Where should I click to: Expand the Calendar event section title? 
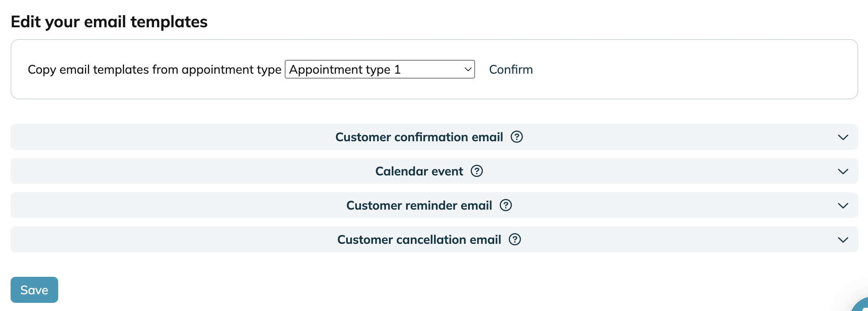pyautogui.click(x=419, y=171)
